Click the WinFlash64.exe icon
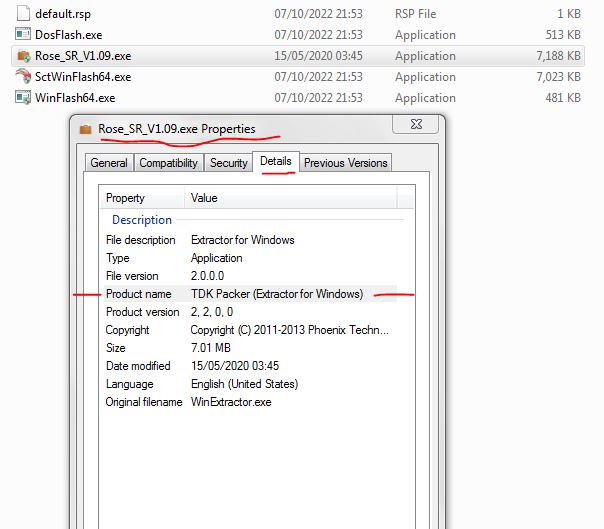604x529 pixels. (23, 97)
